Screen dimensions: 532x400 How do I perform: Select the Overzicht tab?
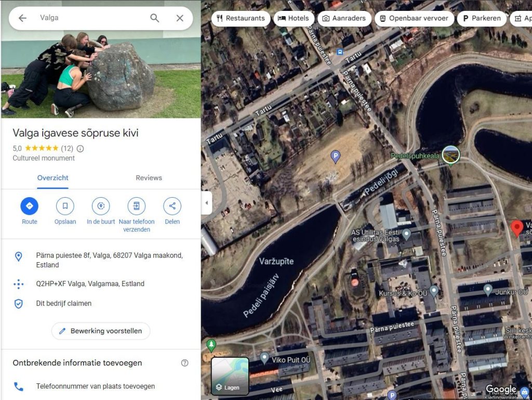pos(53,178)
